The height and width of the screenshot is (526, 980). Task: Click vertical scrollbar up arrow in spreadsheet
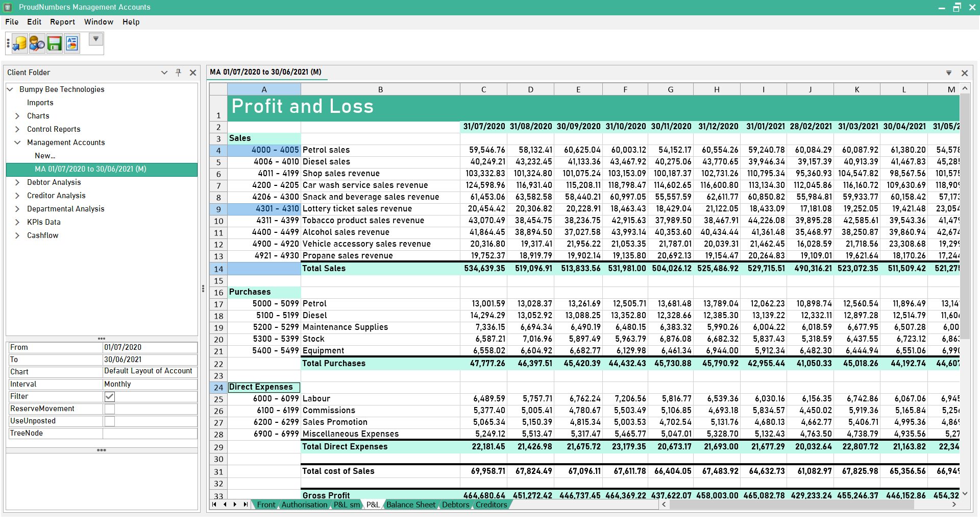pyautogui.click(x=965, y=88)
